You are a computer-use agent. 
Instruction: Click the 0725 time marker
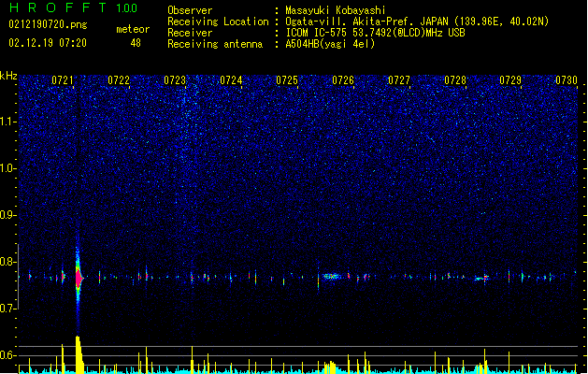(287, 80)
